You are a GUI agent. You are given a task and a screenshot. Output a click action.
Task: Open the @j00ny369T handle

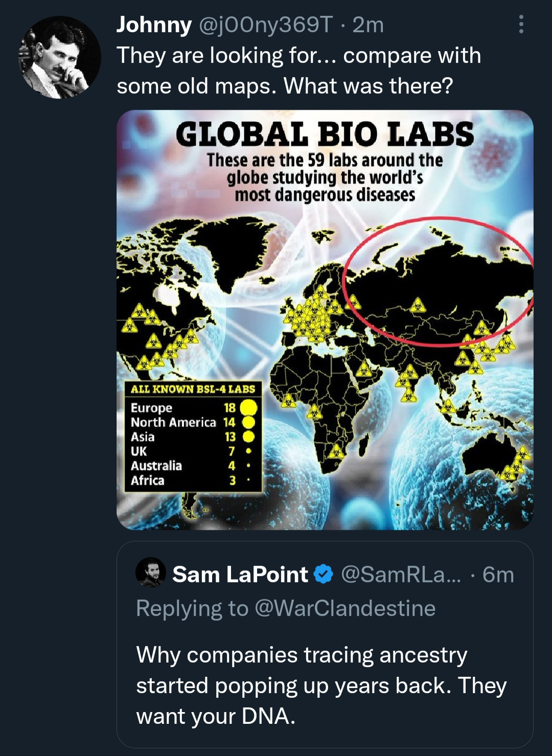pos(265,25)
